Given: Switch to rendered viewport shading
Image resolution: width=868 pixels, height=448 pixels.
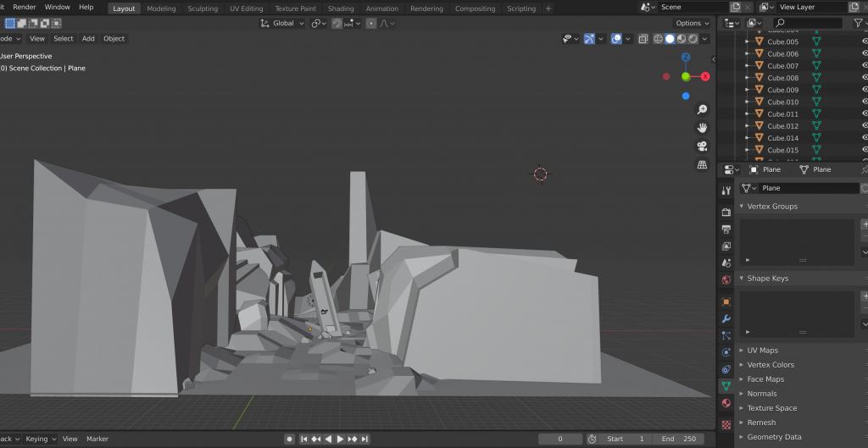Looking at the screenshot, I should (x=693, y=39).
